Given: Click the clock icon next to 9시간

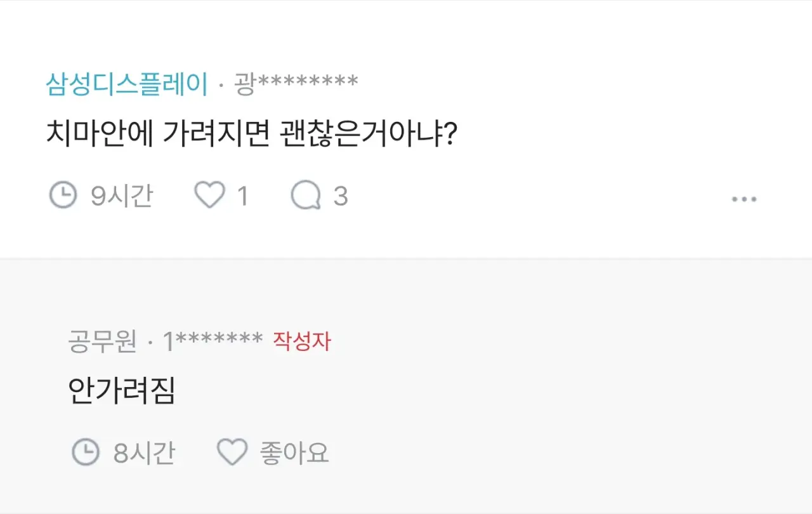Looking at the screenshot, I should coord(63,195).
